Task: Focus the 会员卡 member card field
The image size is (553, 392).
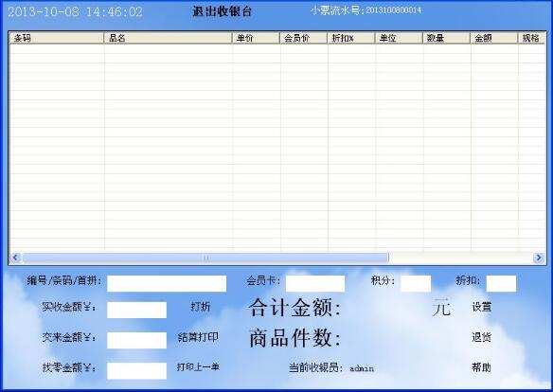Action: pos(315,283)
